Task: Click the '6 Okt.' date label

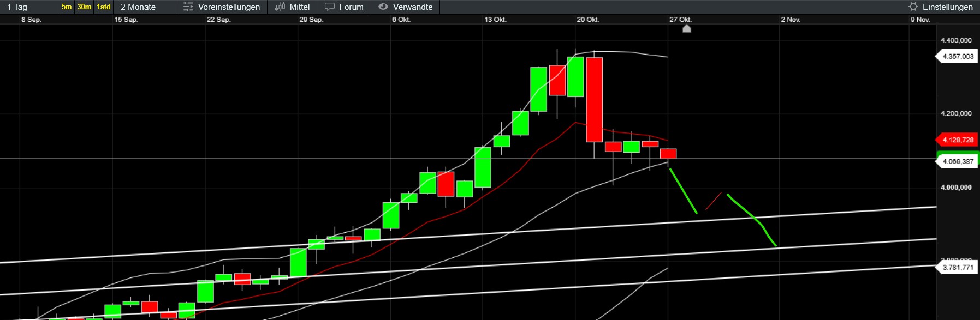Action: (x=401, y=20)
